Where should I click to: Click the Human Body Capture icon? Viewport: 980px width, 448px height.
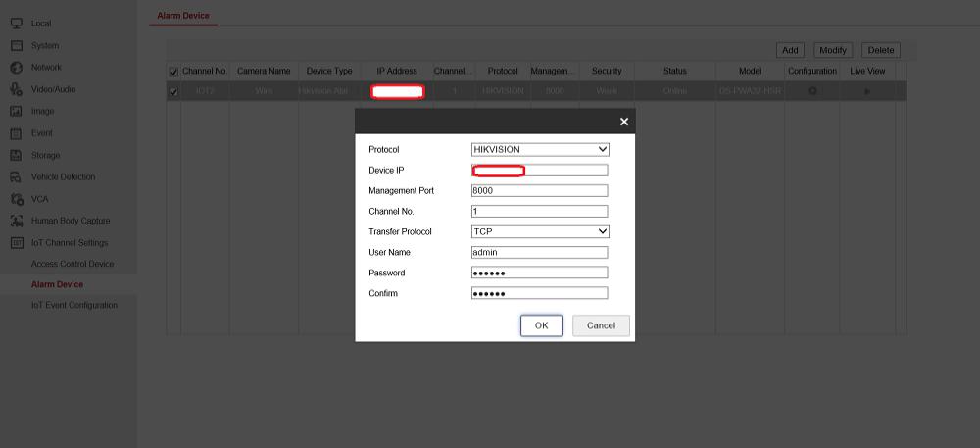click(17, 221)
